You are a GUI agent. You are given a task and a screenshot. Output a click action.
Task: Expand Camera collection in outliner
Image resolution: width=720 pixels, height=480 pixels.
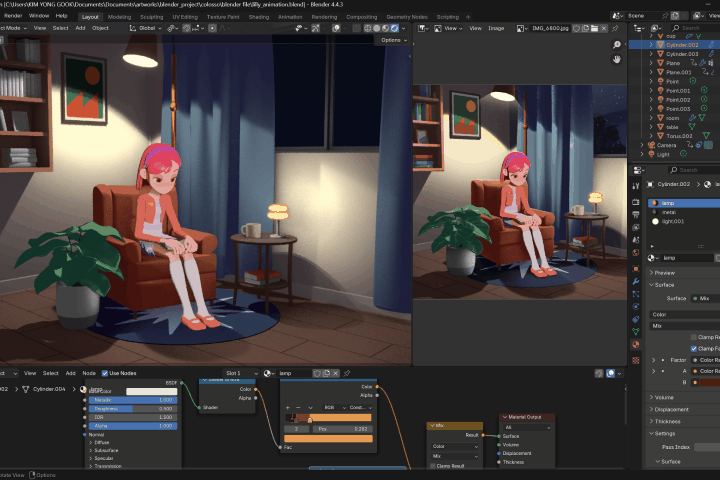tap(642, 145)
